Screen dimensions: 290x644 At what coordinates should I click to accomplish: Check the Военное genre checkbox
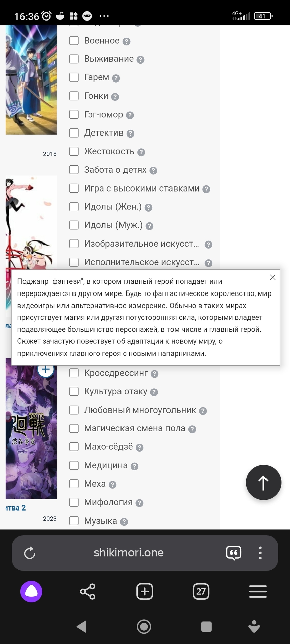[74, 41]
